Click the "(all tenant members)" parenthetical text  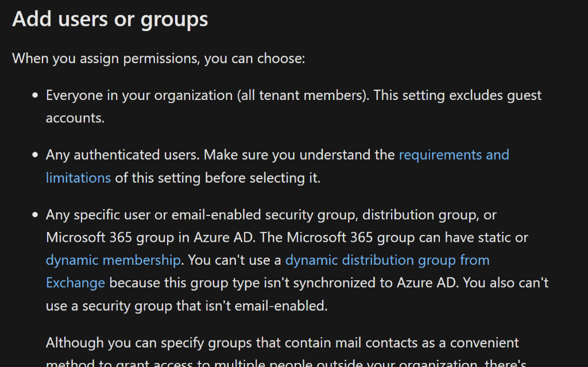[x=303, y=95]
